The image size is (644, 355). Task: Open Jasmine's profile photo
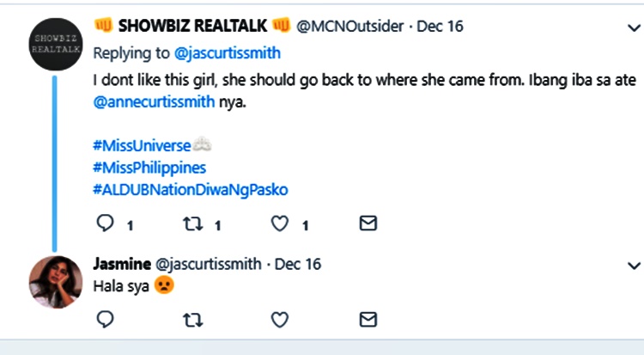(56, 282)
